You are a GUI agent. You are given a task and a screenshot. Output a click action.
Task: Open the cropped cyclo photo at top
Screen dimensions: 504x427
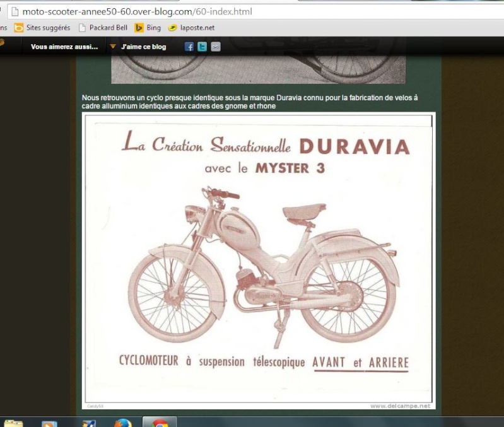pos(258,69)
